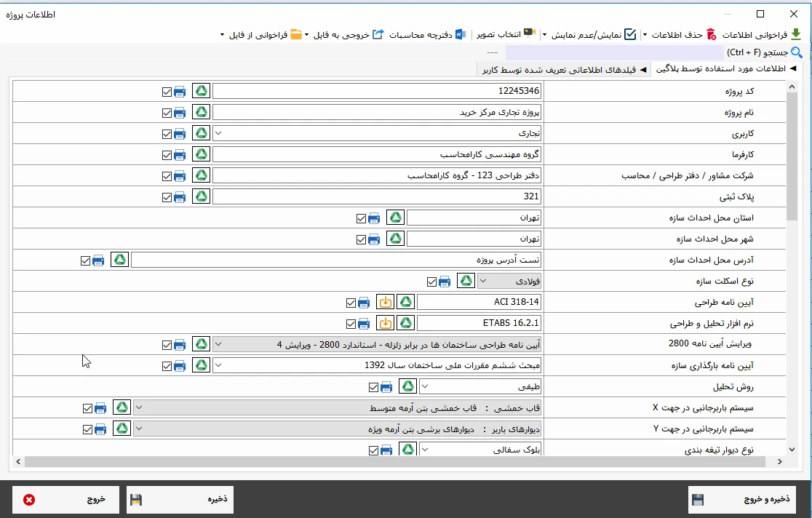Image resolution: width=812 pixels, height=518 pixels.
Task: Click the printer icon in شهر محل احداث سازه row
Action: [x=374, y=239]
